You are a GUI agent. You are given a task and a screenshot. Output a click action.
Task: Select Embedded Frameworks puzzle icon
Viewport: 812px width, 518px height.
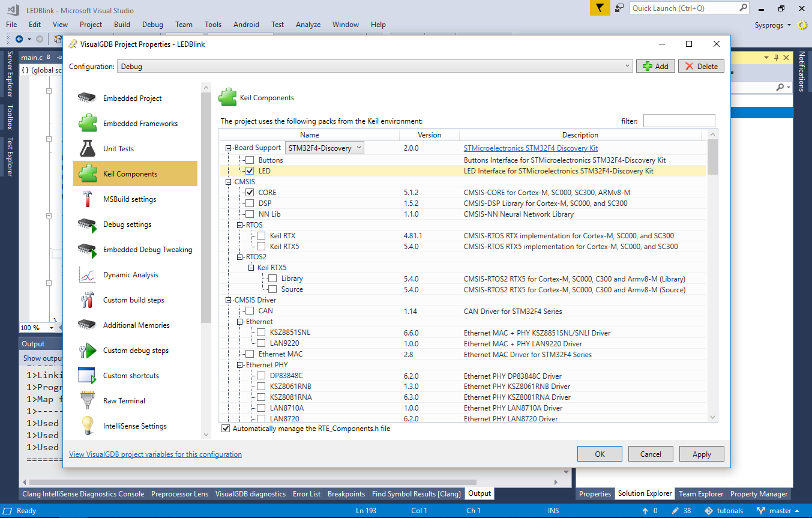point(87,123)
